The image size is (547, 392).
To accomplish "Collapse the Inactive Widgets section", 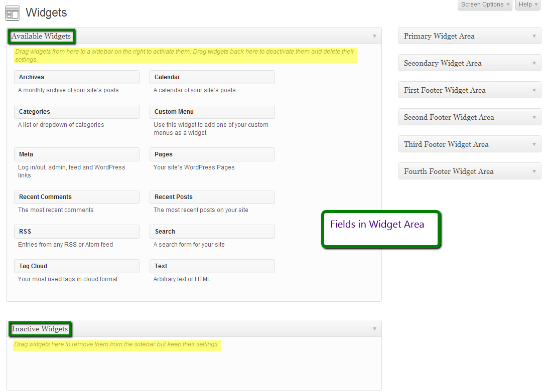I will pyautogui.click(x=374, y=329).
